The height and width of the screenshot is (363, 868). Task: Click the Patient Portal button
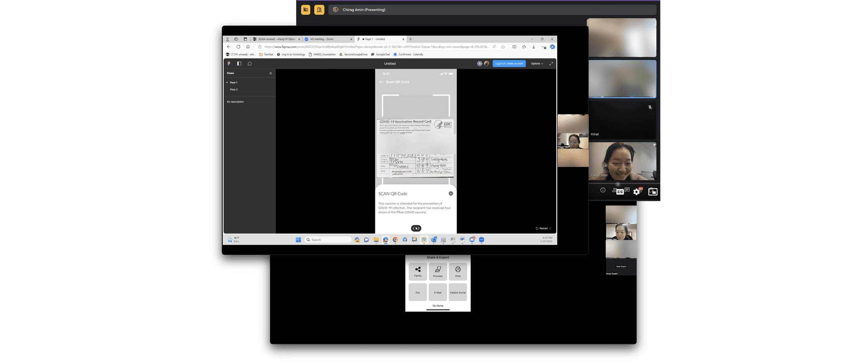point(458,292)
